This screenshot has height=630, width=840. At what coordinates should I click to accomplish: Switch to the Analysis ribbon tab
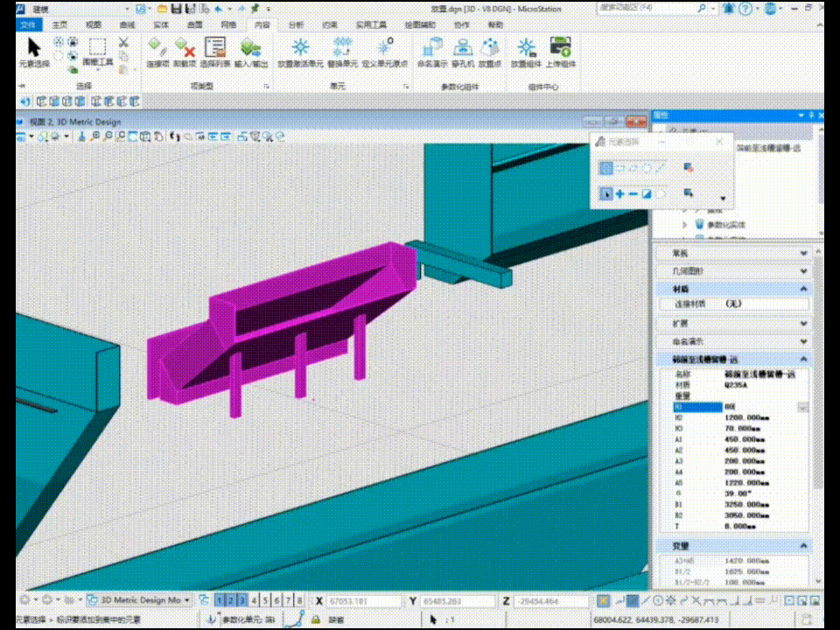[x=297, y=25]
